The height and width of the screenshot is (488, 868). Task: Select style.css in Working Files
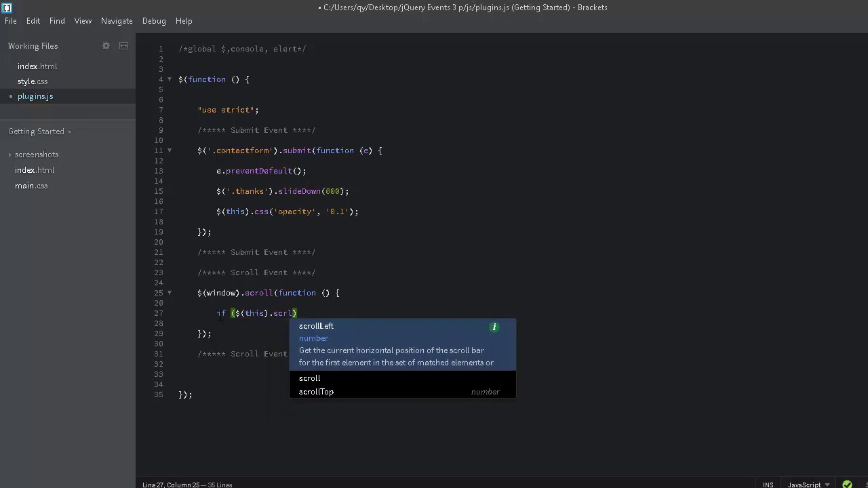[33, 81]
